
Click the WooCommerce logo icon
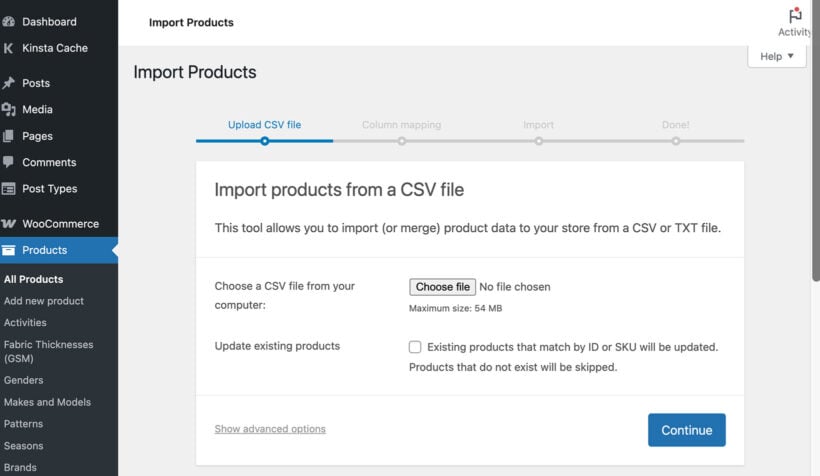point(9,224)
